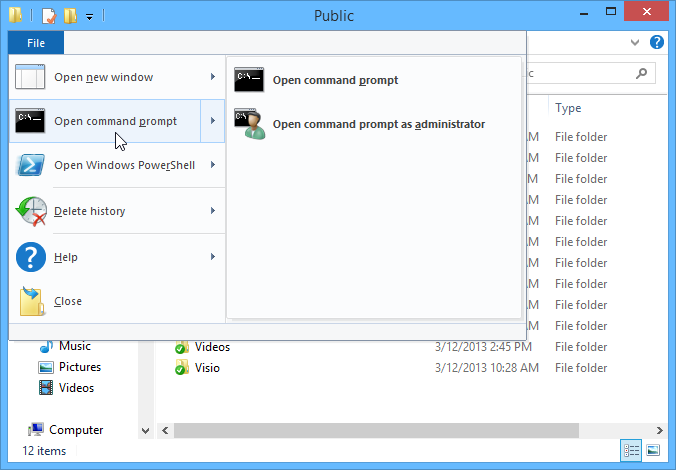Switch to the Large icons view
Screen dimensions: 676x470
click(653, 450)
